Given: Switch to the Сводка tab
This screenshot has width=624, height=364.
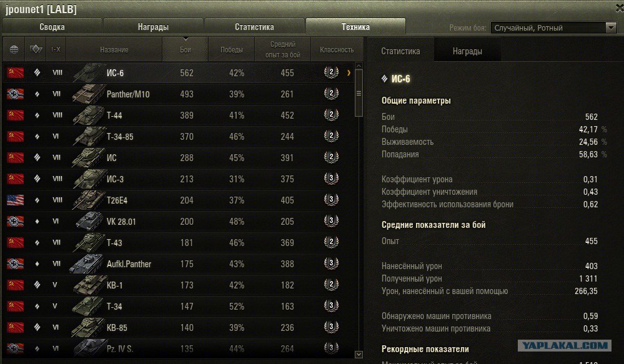Looking at the screenshot, I should 52,27.
